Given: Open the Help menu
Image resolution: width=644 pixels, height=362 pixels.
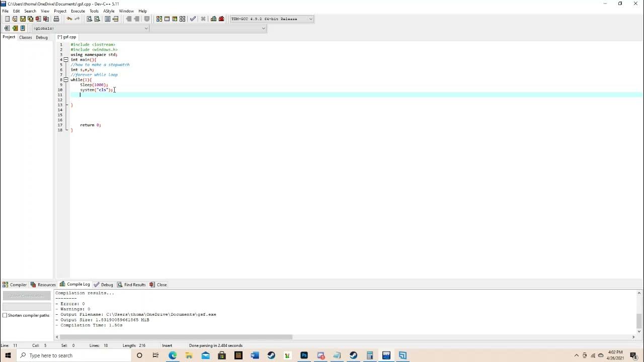Looking at the screenshot, I should pyautogui.click(x=142, y=11).
